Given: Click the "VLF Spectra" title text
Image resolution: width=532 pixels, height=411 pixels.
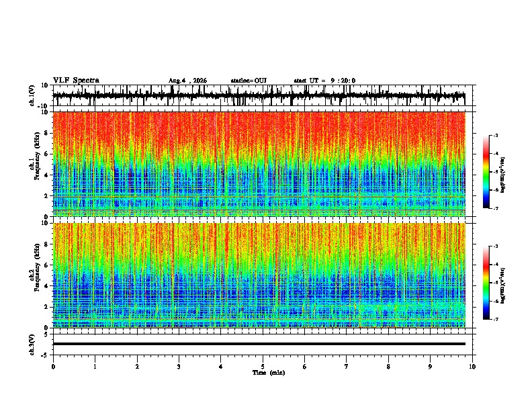Looking at the screenshot, I should click(76, 81).
